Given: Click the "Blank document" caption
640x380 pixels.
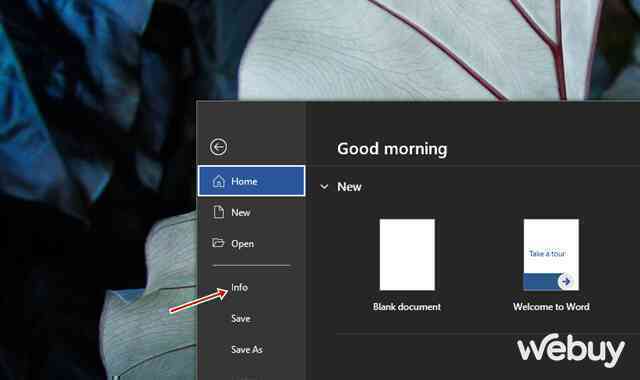Looking at the screenshot, I should (407, 307).
